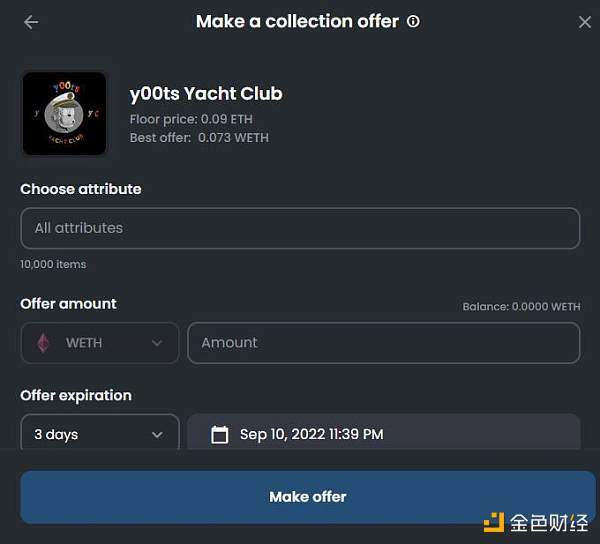Image resolution: width=600 pixels, height=544 pixels.
Task: Click the Balance: 0.0000 WETH text
Action: coord(522,307)
